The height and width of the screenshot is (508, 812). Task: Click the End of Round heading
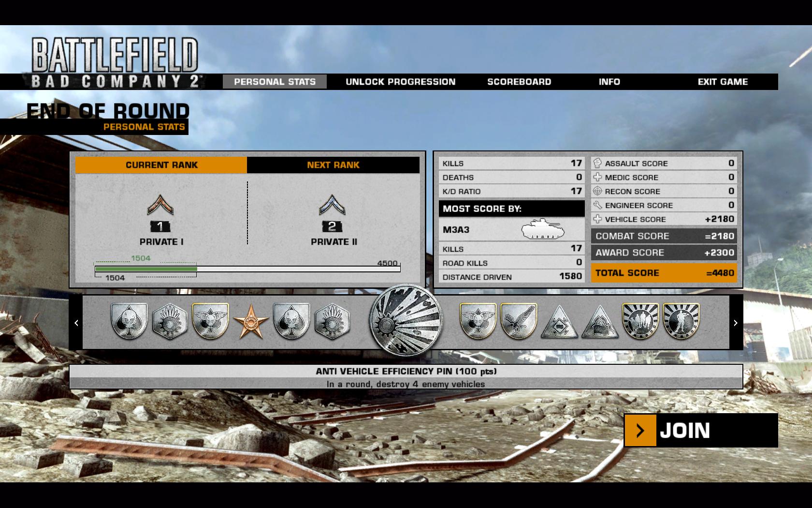point(108,111)
